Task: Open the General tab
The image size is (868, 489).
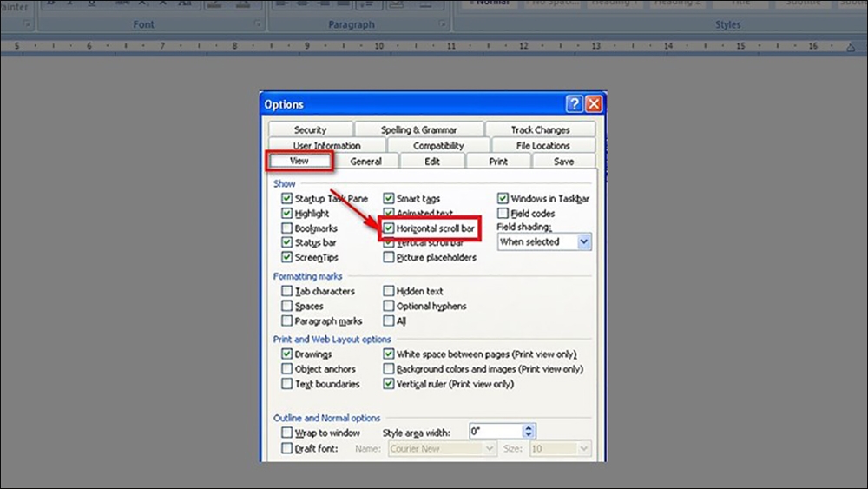Action: click(x=366, y=162)
